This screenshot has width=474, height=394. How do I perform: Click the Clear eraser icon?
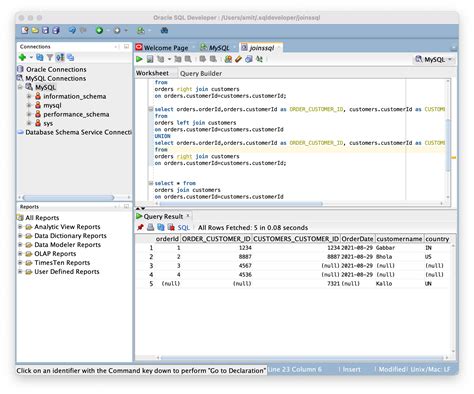[238, 59]
